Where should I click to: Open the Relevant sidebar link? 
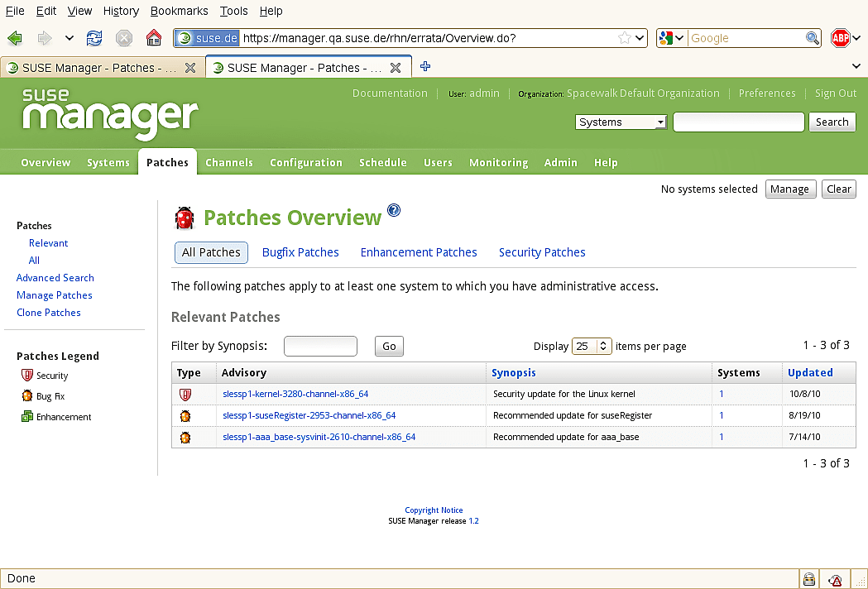tap(48, 243)
